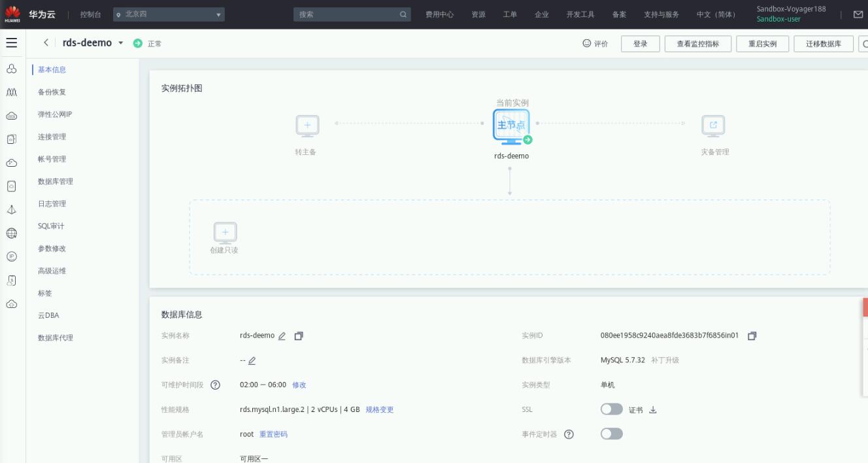The image size is (868, 463).
Task: Toggle the 事件定时器 switch
Action: [x=612, y=434]
